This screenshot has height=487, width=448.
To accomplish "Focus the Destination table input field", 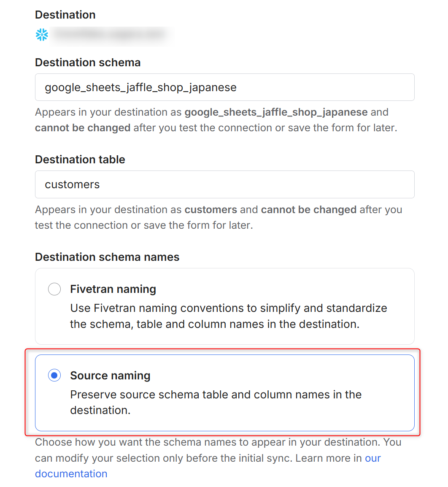I will [x=224, y=184].
